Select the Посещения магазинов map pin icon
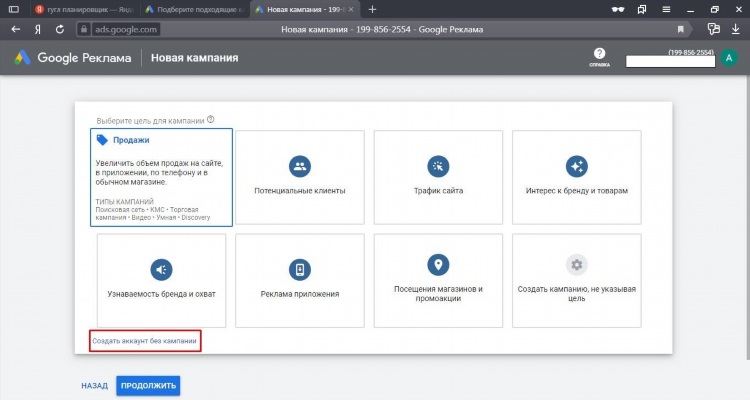 [x=438, y=265]
